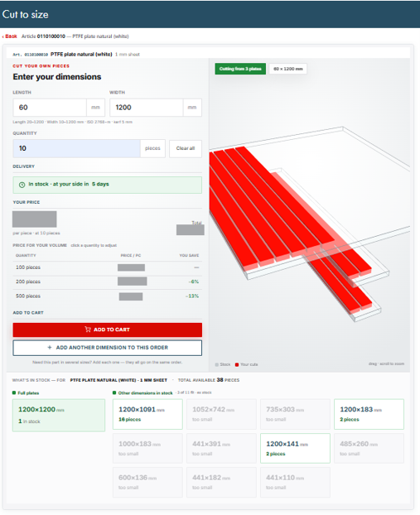
Task: Click the -6% savings value
Action: 194,282
